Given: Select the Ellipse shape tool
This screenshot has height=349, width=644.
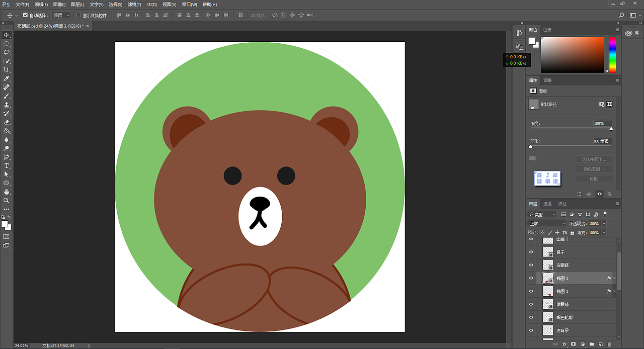Looking at the screenshot, I should pos(7,183).
